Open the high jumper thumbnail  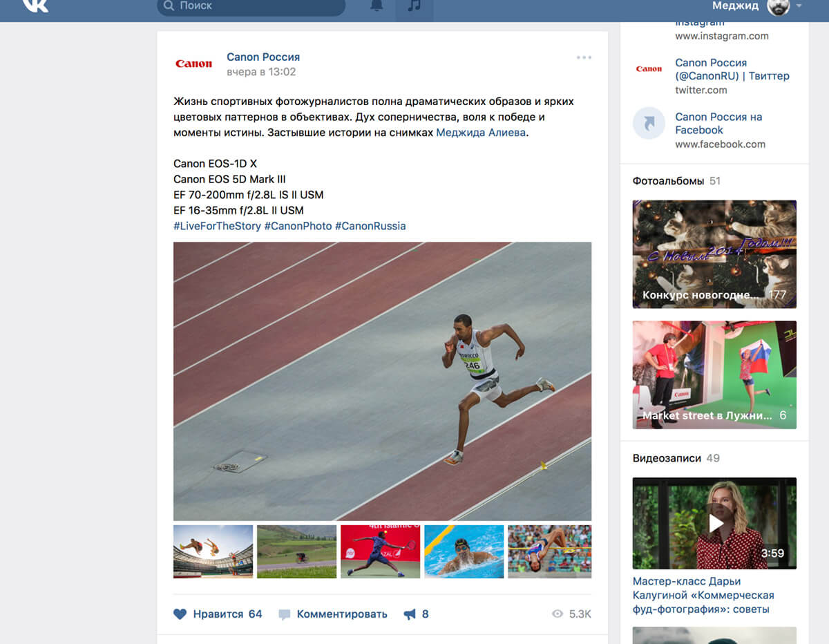click(549, 551)
